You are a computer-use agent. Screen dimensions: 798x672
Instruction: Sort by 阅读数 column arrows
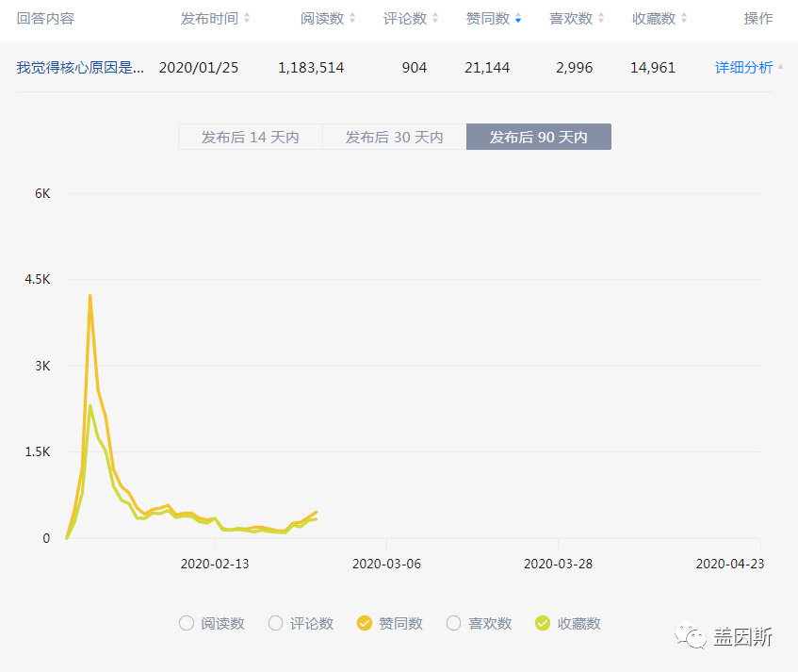[352, 18]
